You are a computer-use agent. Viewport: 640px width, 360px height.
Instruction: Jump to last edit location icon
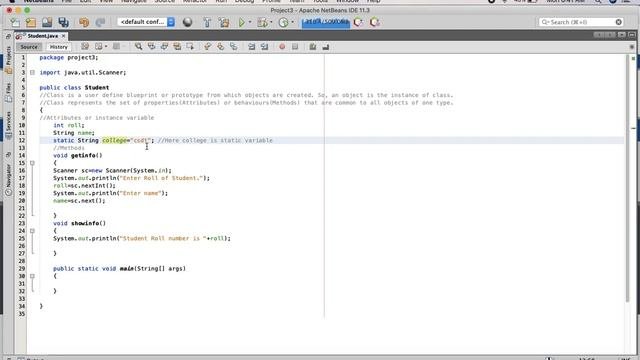click(85, 47)
